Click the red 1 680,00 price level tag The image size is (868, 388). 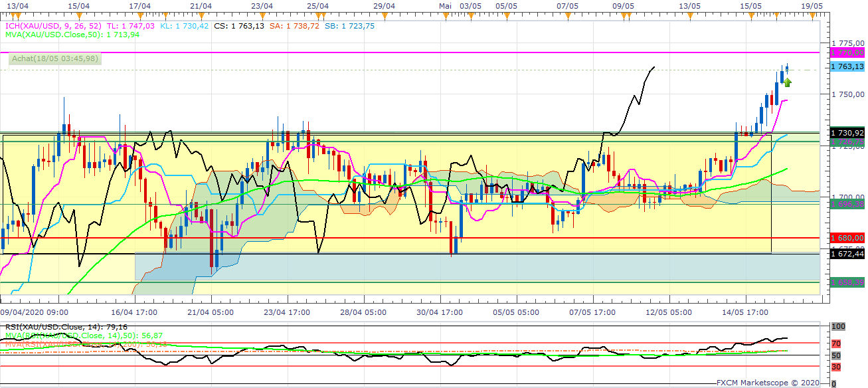coord(847,237)
